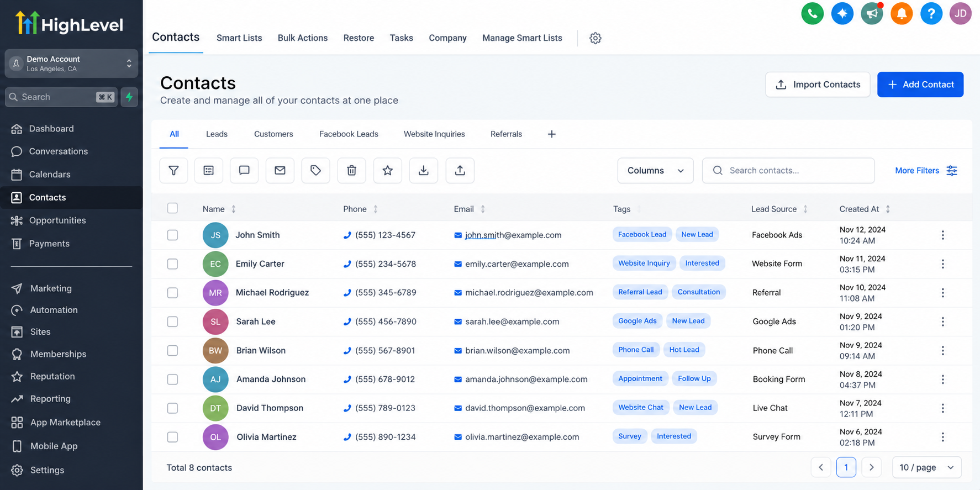Click john.smith@example.com email link
Viewport: 980px width, 490px height.
513,235
